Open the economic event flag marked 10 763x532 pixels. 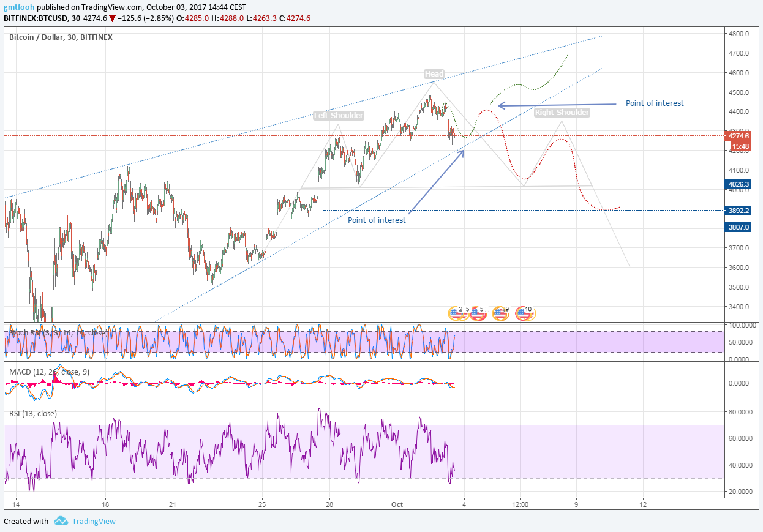tap(525, 313)
